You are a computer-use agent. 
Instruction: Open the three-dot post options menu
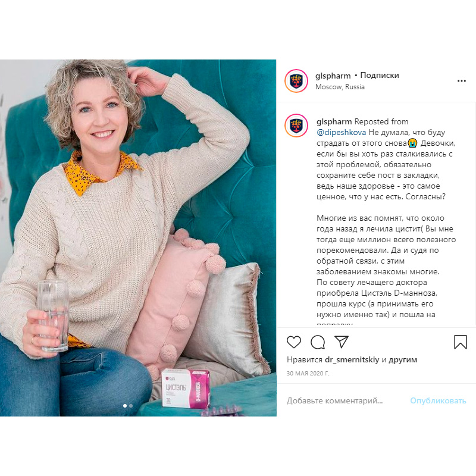[x=462, y=81]
